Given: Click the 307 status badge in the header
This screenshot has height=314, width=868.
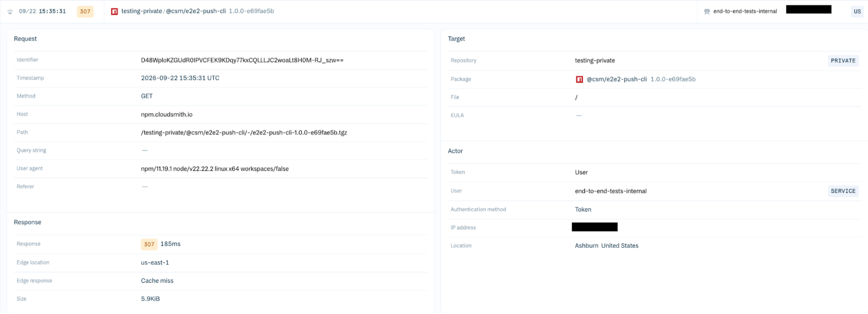Looking at the screenshot, I should pos(85,12).
